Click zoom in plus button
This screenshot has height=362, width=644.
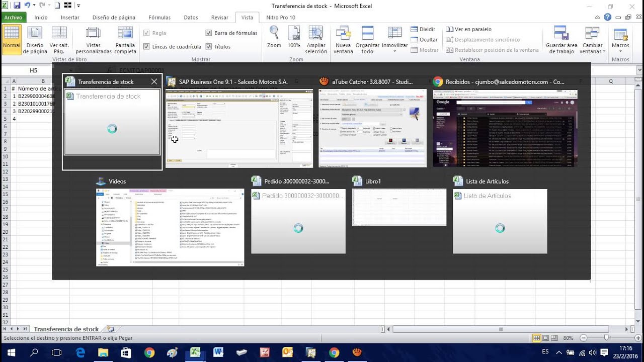tap(637, 338)
